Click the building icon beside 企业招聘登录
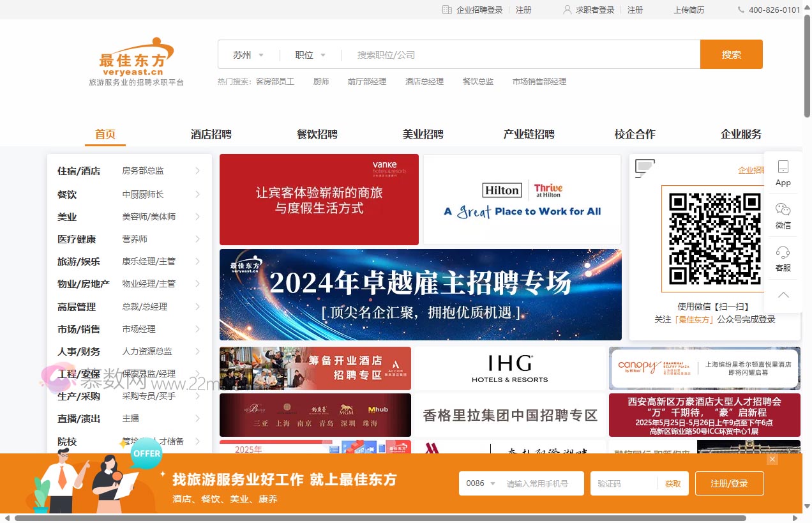Viewport: 812px width, 523px height. 446,10
